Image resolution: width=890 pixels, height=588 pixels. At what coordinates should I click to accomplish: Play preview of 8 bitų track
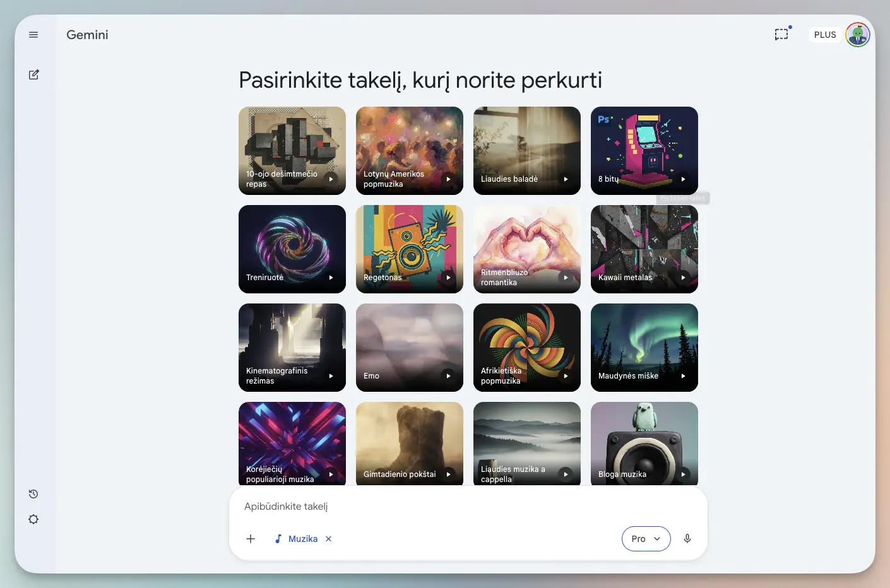point(683,179)
